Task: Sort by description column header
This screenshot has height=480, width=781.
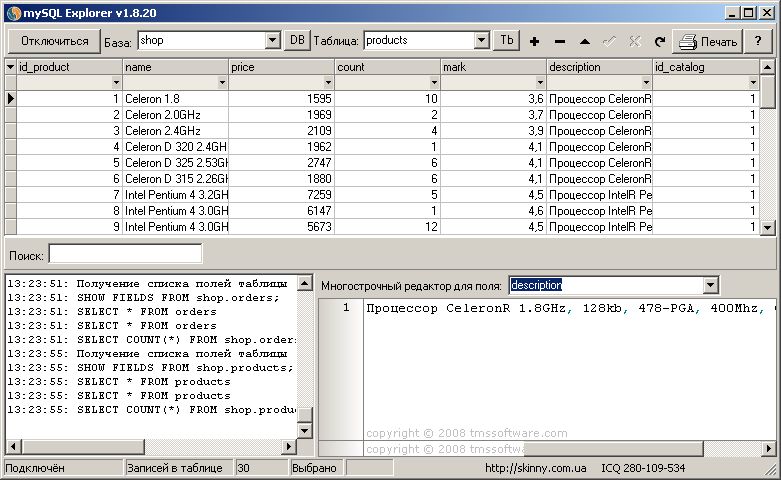Action: pyautogui.click(x=600, y=67)
